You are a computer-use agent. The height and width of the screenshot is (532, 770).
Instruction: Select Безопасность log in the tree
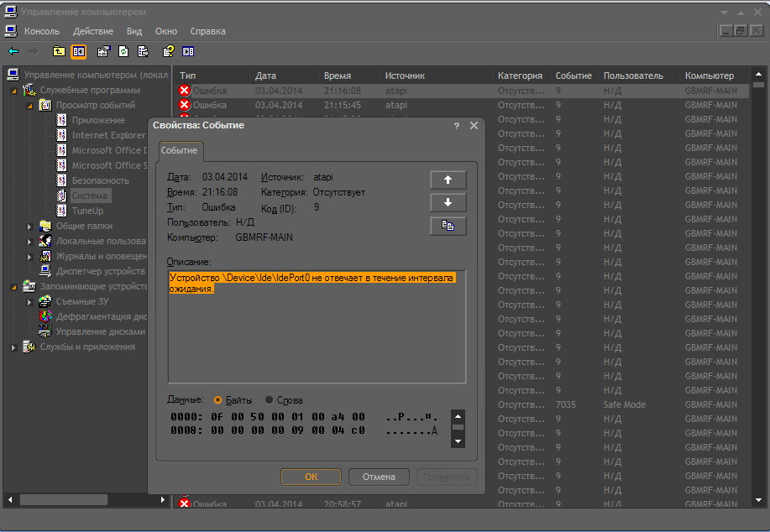100,180
